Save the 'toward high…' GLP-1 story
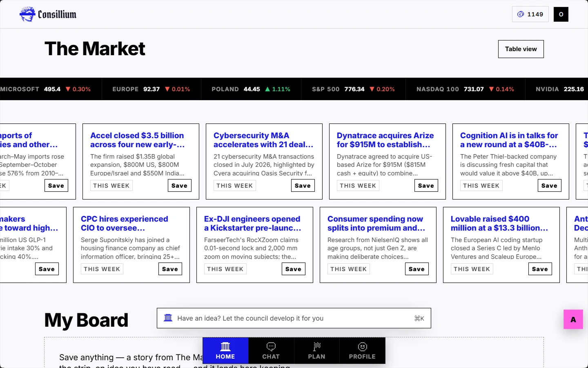Image resolution: width=588 pixels, height=368 pixels. [47, 269]
